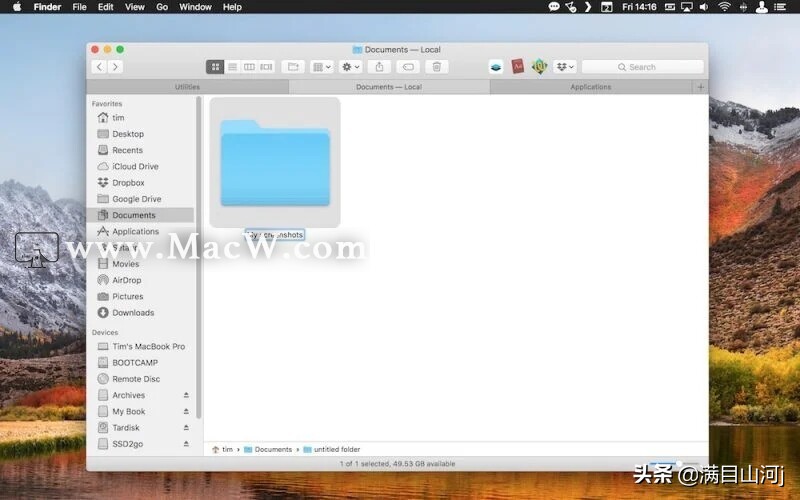Click the AirPlay display menu bar icon
800x500 pixels.
pos(687,7)
